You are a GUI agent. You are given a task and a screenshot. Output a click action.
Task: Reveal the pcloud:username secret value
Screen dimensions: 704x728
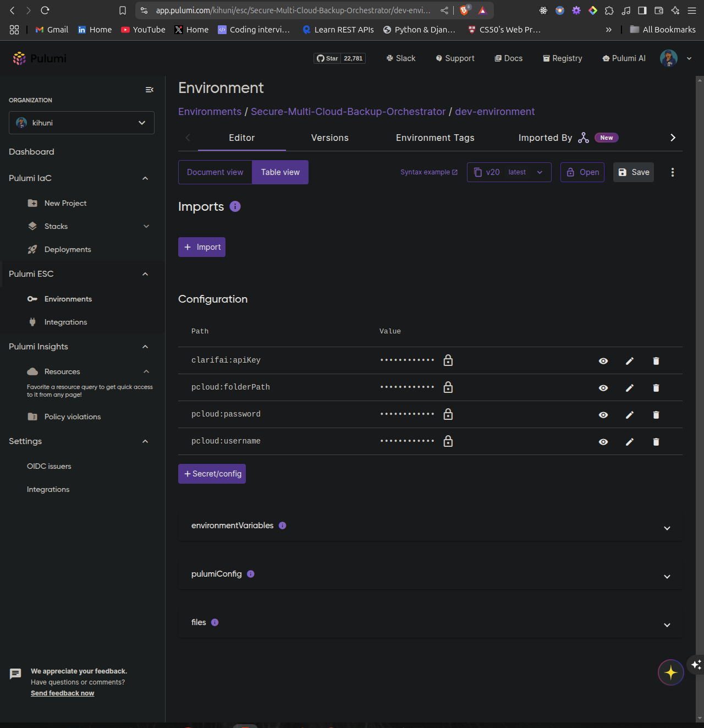[603, 442]
